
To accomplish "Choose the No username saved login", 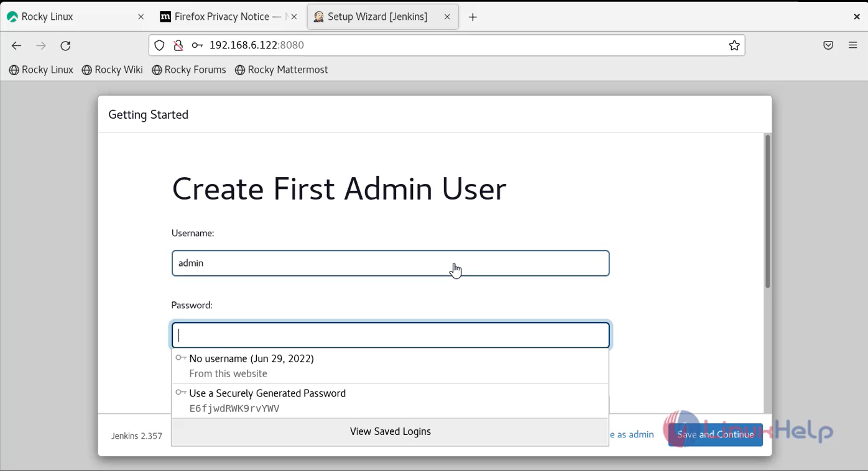I will 390,366.
